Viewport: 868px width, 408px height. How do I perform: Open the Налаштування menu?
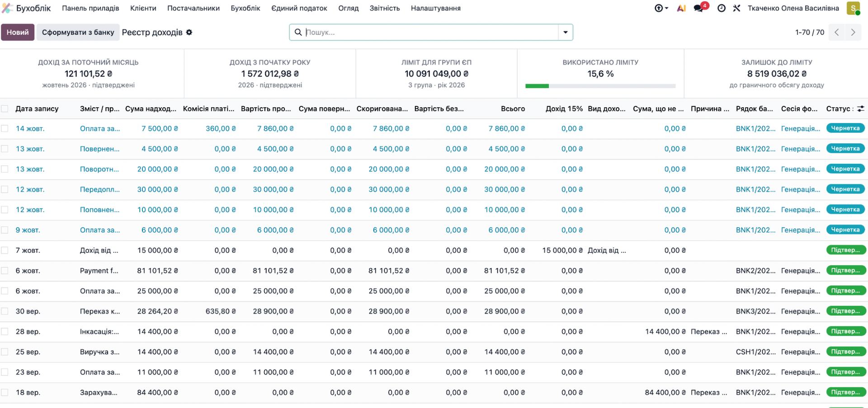(x=436, y=8)
